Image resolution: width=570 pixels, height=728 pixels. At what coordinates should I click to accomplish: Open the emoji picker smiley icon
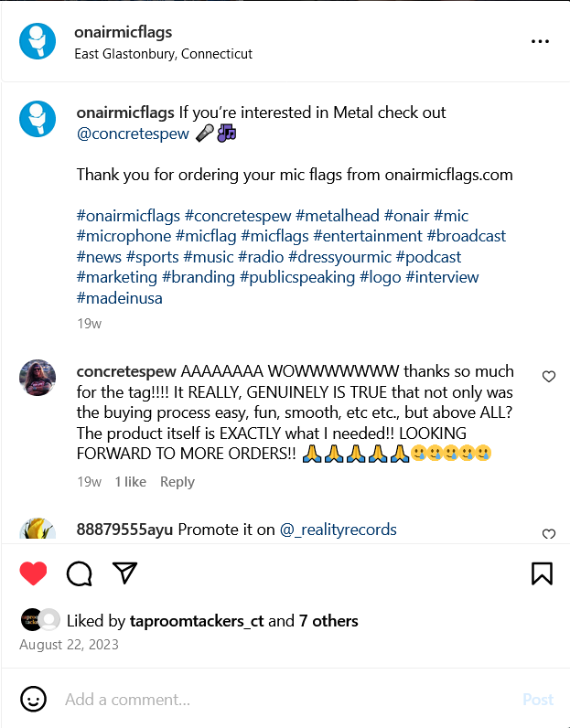click(34, 700)
